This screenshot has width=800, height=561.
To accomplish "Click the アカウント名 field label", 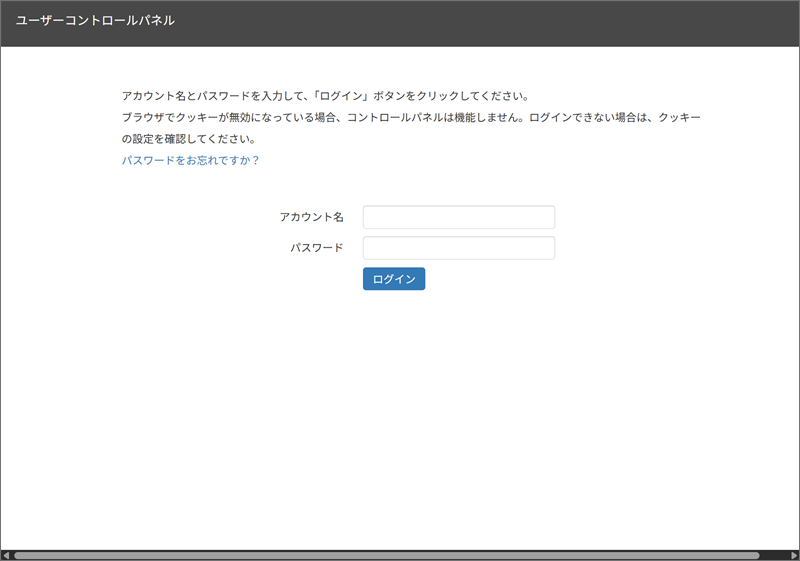I will (x=312, y=217).
